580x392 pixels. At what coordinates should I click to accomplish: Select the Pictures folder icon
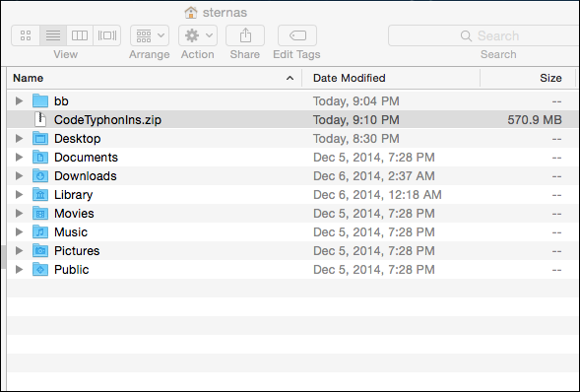pos(40,251)
